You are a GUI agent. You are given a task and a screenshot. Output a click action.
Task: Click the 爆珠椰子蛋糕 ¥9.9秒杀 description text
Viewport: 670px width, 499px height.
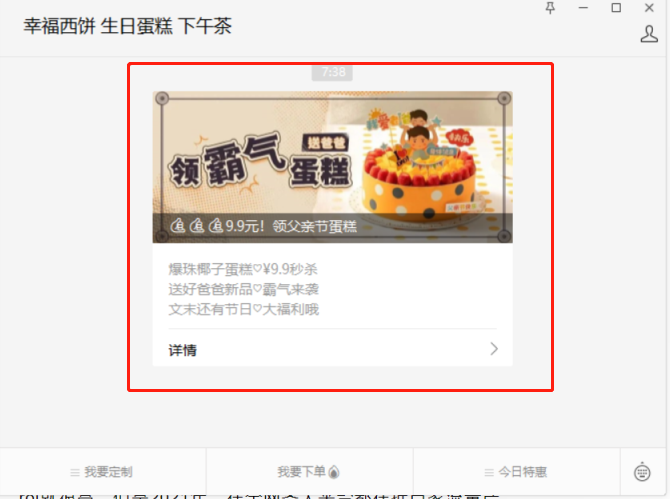[243, 269]
